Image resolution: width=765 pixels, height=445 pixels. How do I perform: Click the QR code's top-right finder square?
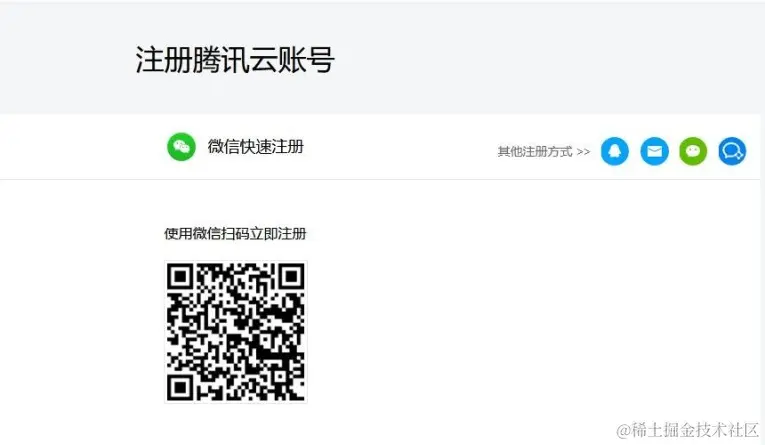click(x=291, y=277)
